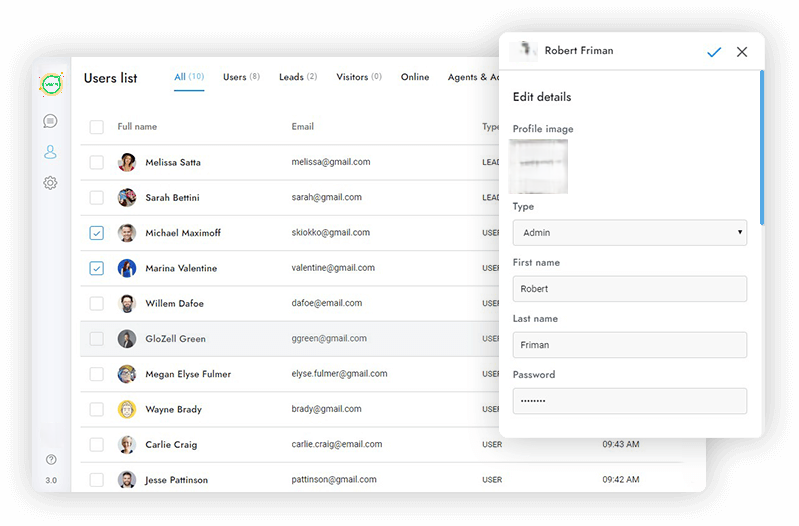The image size is (799, 526).
Task: Click the green app logo icon
Action: (x=51, y=84)
